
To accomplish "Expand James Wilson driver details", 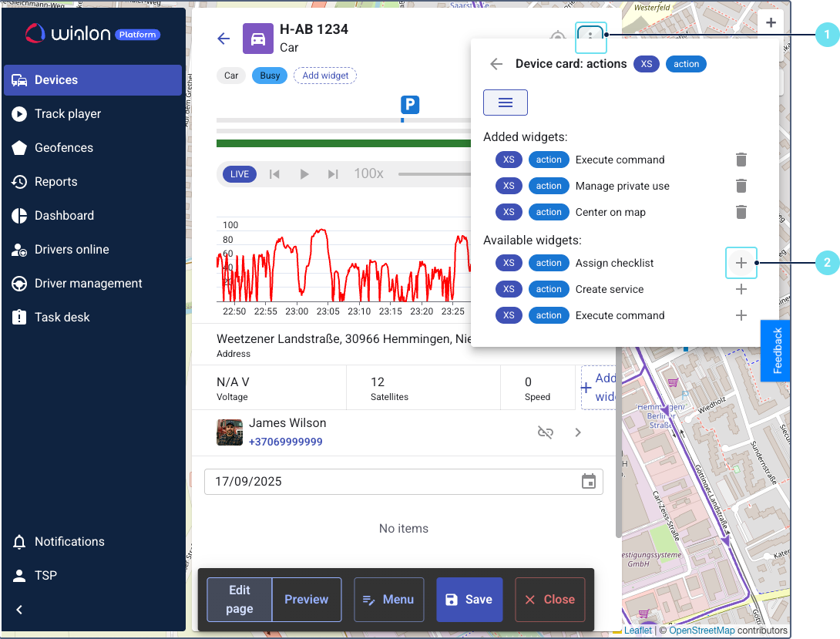I will point(578,432).
